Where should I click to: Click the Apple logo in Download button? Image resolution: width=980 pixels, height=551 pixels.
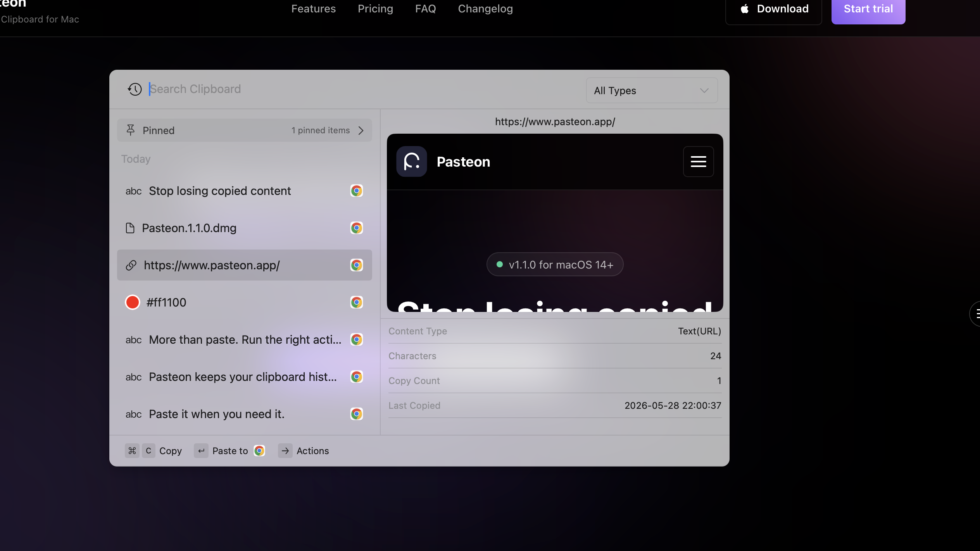(x=744, y=9)
